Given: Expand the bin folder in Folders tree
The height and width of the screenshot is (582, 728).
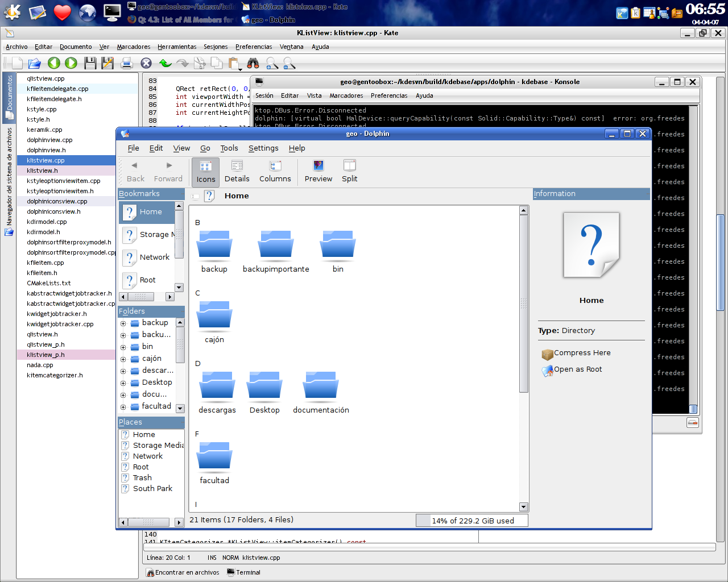Looking at the screenshot, I should coord(123,347).
